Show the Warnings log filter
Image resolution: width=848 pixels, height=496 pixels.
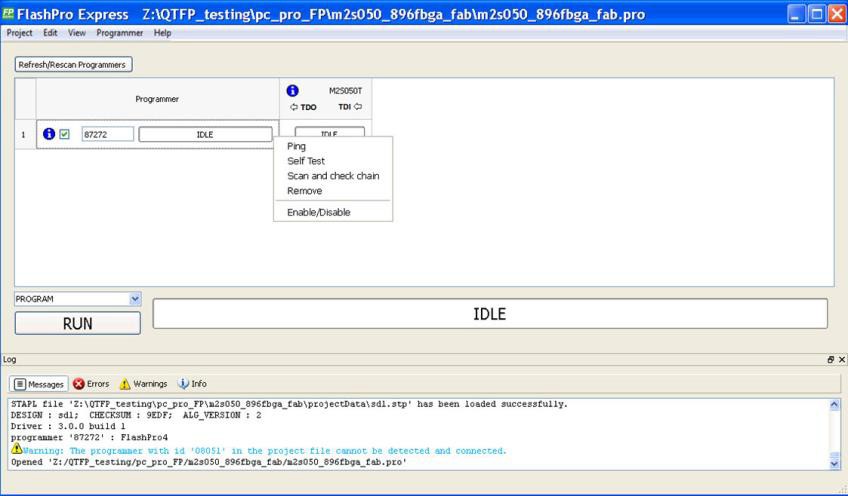click(x=144, y=384)
